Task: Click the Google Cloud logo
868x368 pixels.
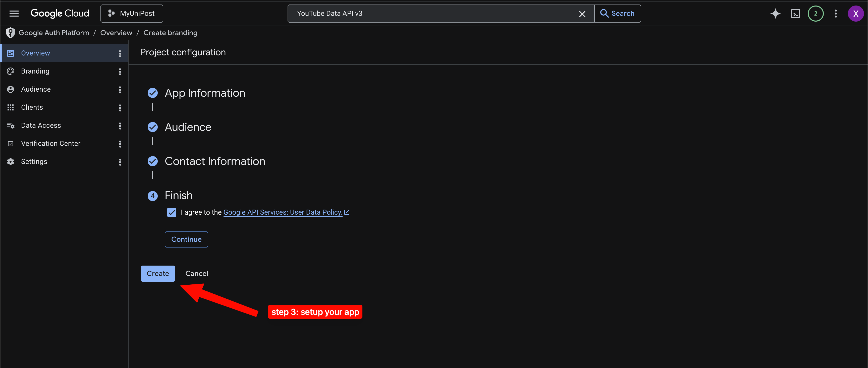Action: click(x=60, y=14)
